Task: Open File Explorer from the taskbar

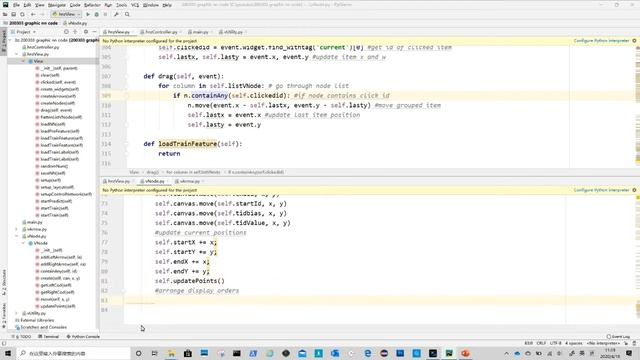Action: (x=171, y=353)
